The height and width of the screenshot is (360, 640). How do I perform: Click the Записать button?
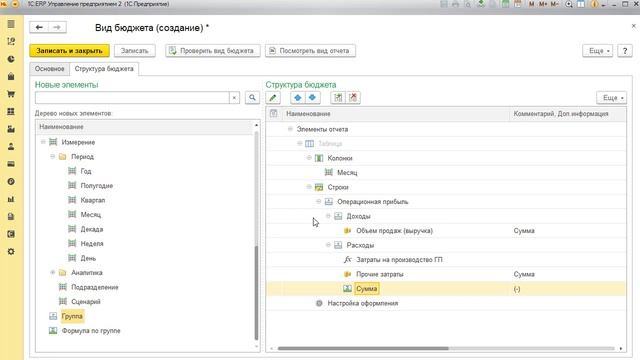134,51
